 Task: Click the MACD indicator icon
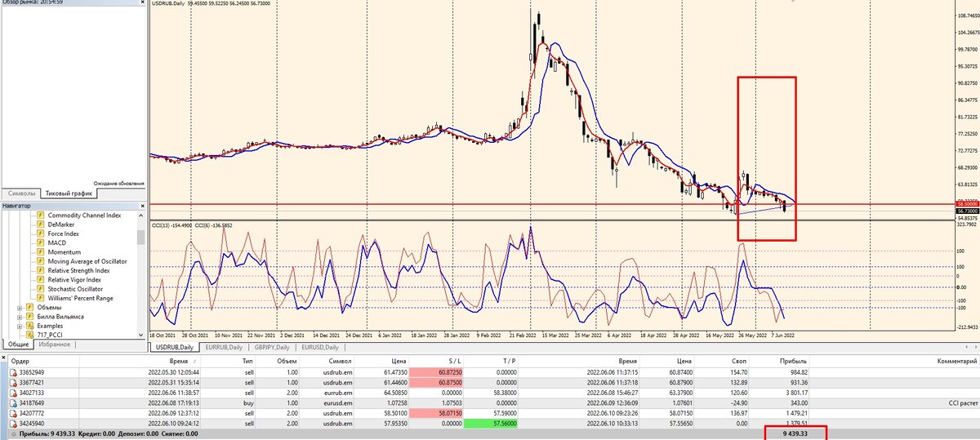[40, 243]
